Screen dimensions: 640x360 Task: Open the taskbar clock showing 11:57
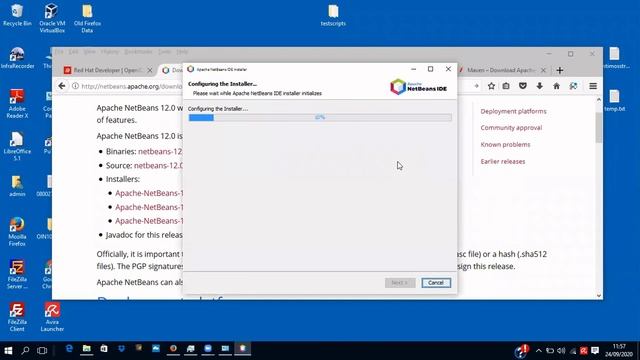(619, 351)
